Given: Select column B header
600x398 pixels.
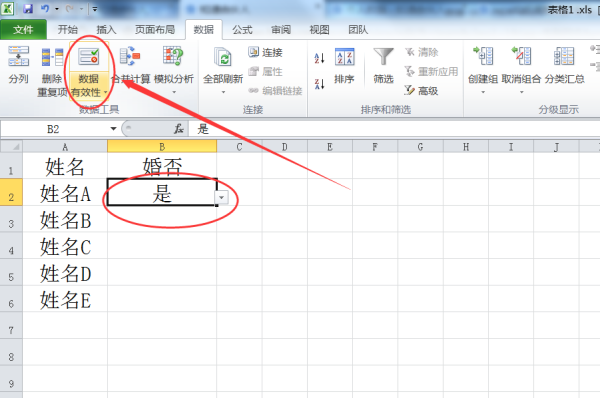Looking at the screenshot, I should pyautogui.click(x=162, y=147).
